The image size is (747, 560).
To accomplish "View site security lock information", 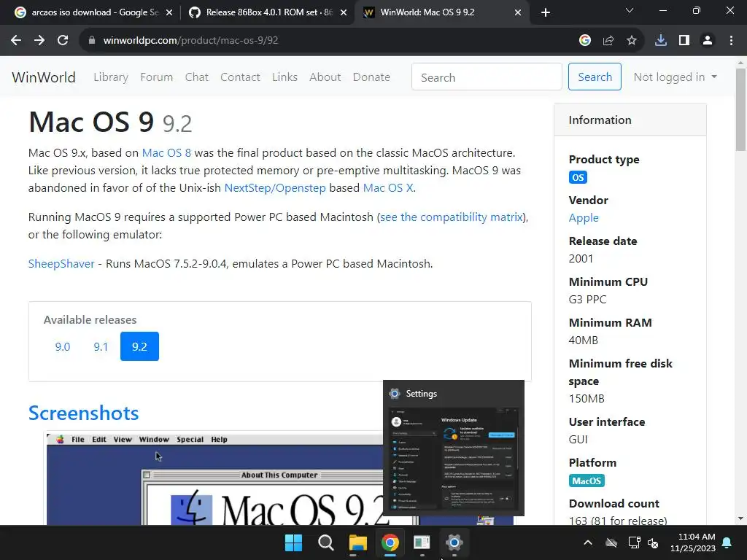I will [x=92, y=41].
